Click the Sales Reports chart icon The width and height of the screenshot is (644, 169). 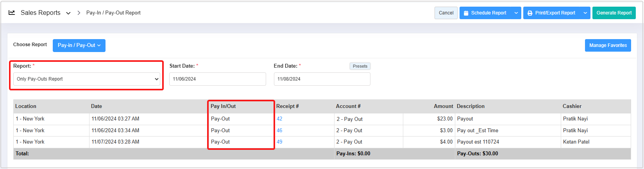(12, 13)
